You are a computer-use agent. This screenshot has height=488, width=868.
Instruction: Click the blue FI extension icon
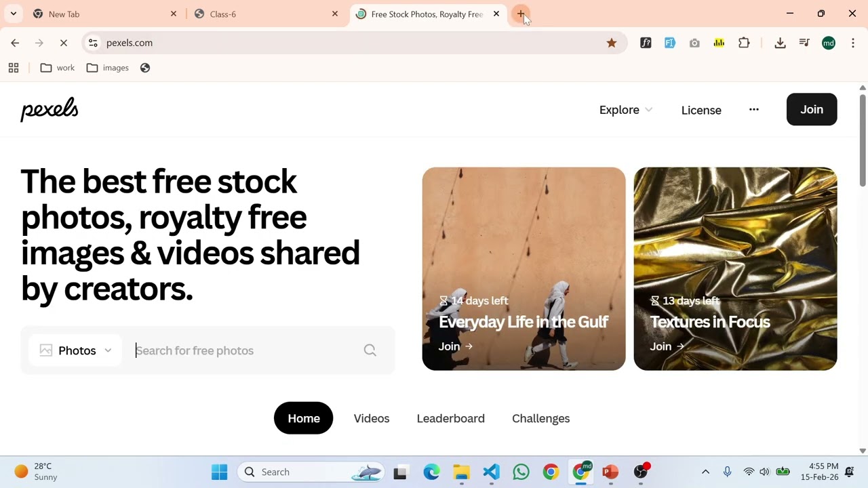(x=670, y=43)
